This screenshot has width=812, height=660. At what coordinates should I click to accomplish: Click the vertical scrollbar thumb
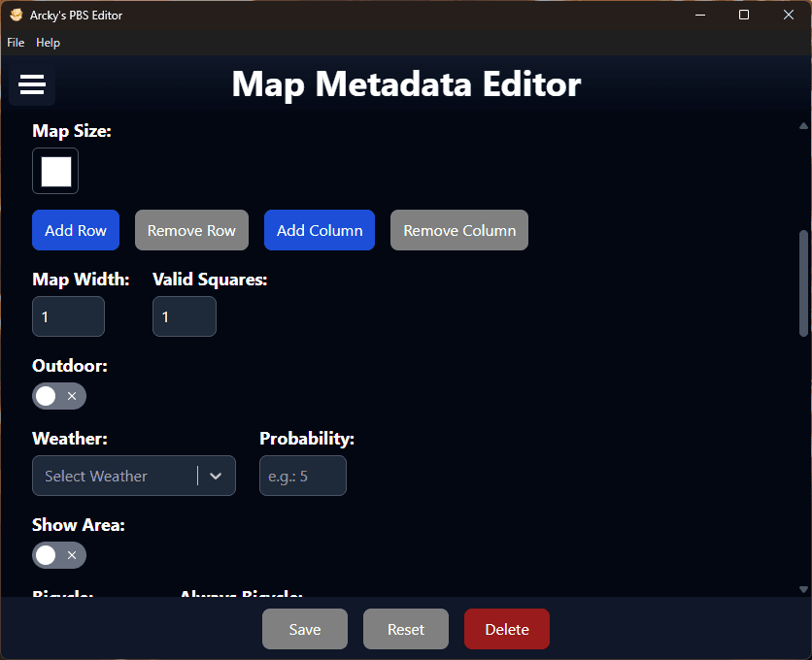[803, 283]
